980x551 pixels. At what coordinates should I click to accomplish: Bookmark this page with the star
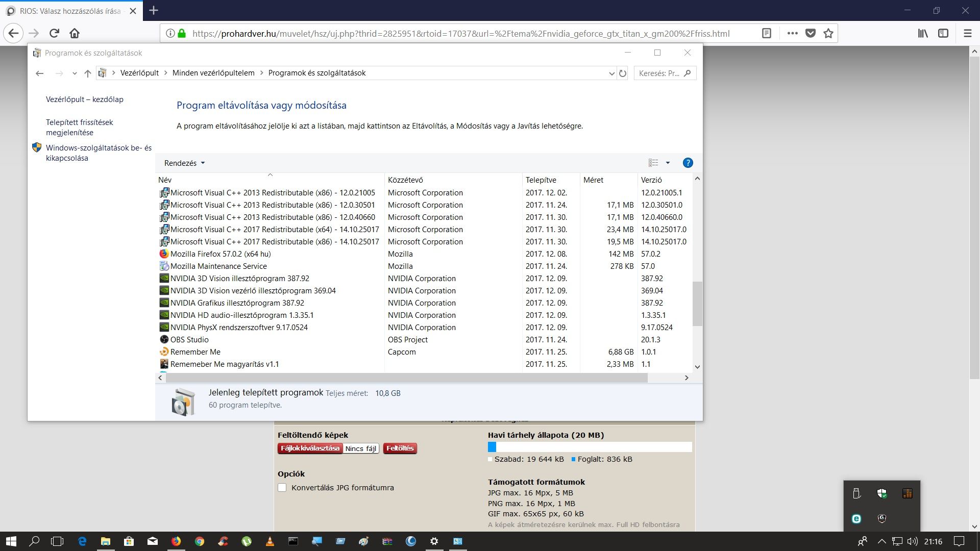pos(828,34)
